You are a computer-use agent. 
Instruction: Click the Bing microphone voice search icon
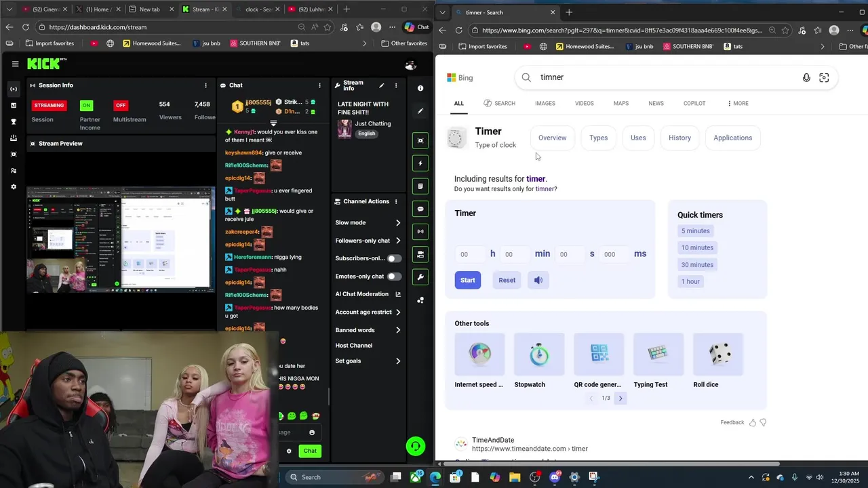click(x=806, y=77)
